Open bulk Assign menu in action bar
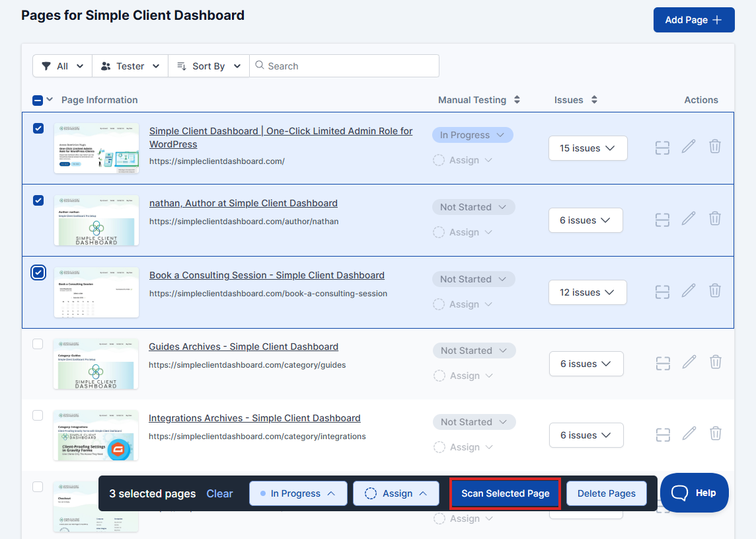Viewport: 756px width, 539px height. (396, 493)
